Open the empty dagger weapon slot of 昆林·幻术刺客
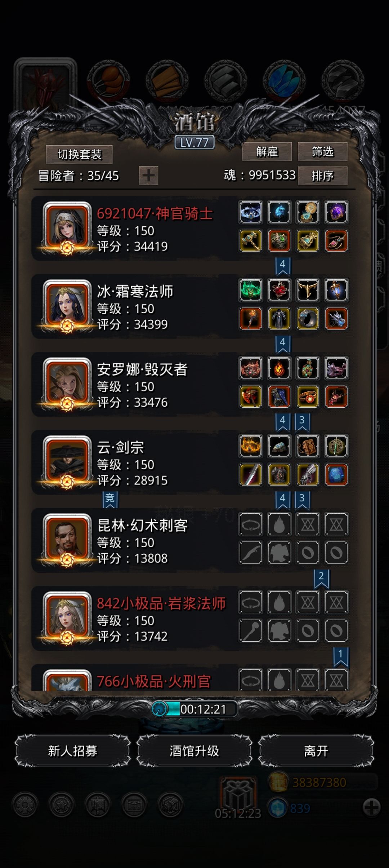389x868 pixels. point(250,553)
